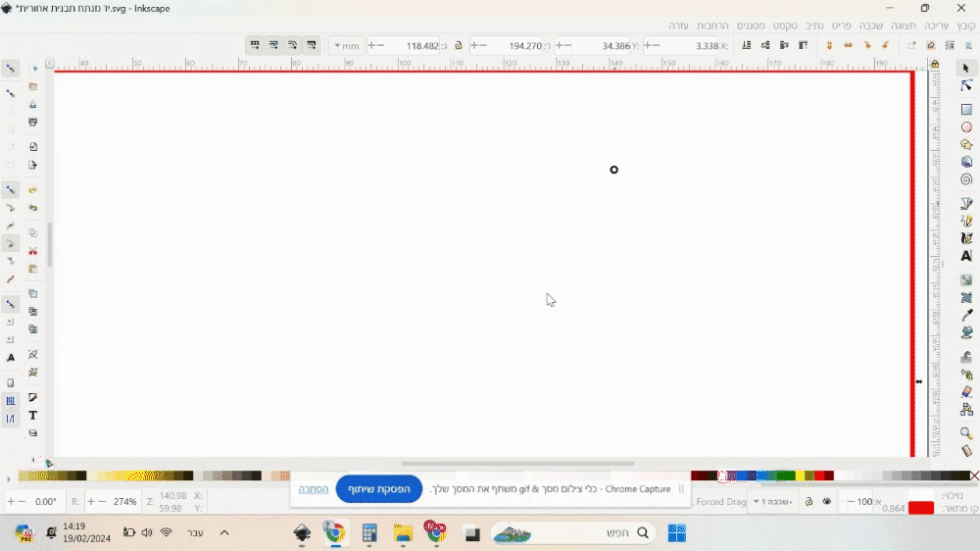The image size is (980, 551).
Task: Click the Import file icon
Action: [33, 147]
